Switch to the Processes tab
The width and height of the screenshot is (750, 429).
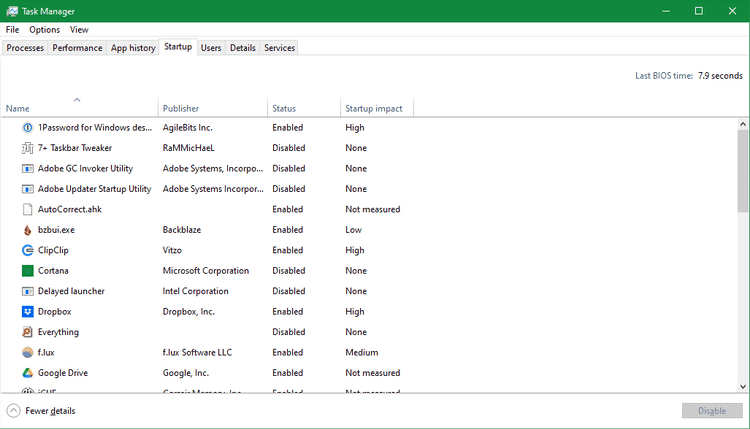coord(25,48)
